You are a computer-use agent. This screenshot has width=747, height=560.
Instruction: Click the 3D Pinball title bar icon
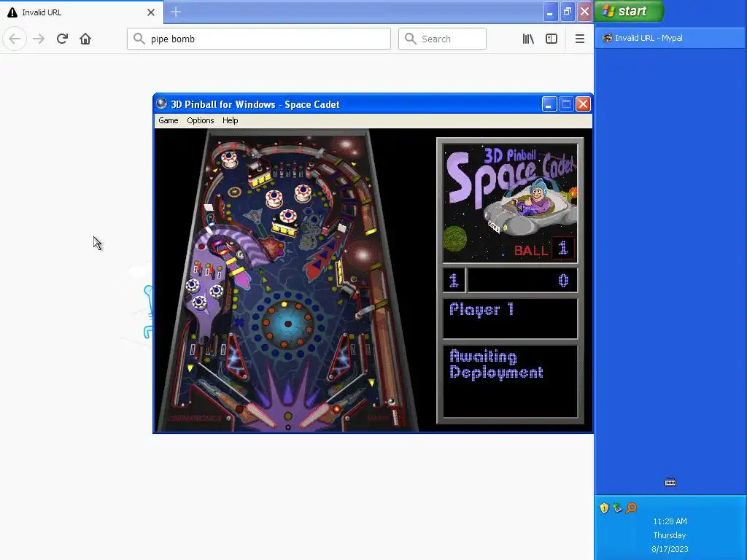162,104
